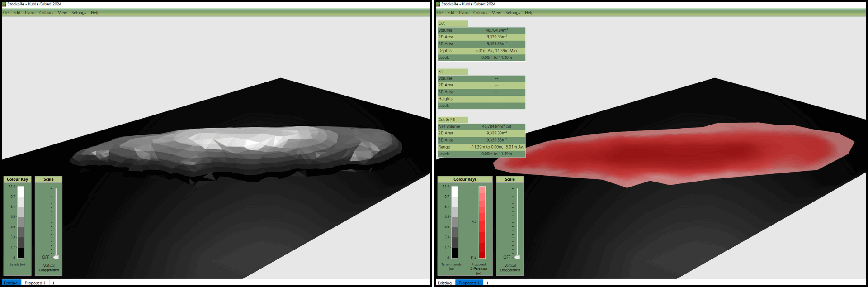The height and width of the screenshot is (288, 868).
Task: Open the Plans menu in the right window
Action: (464, 13)
